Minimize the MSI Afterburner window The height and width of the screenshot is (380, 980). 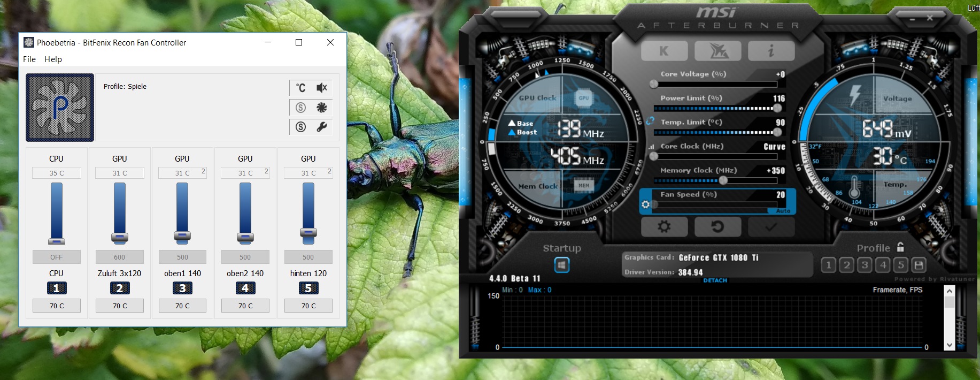(x=913, y=19)
